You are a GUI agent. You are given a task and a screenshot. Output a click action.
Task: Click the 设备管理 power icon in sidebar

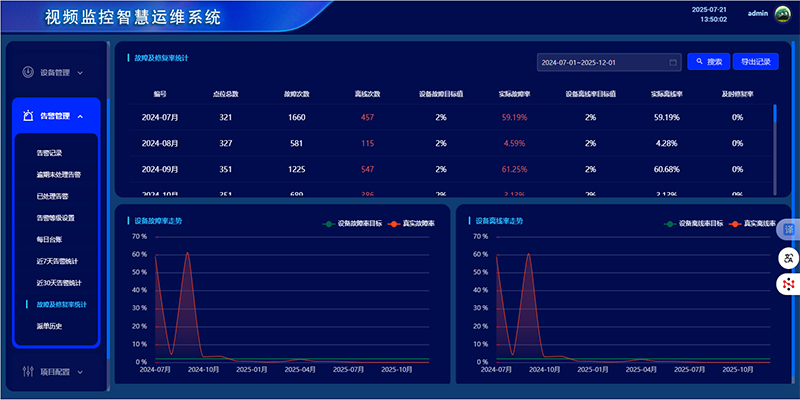coord(27,72)
